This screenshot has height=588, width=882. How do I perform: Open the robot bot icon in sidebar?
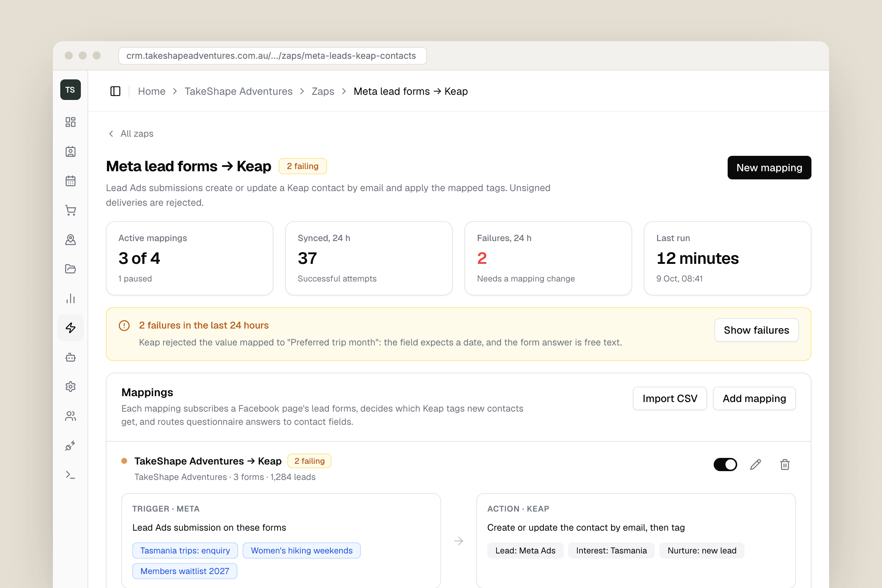71,357
